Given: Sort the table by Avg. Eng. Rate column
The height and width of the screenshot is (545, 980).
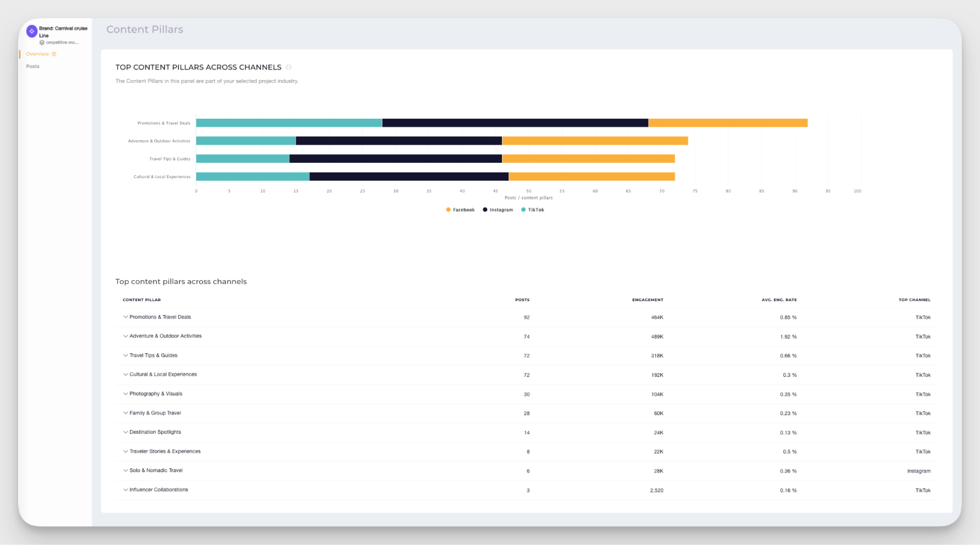Looking at the screenshot, I should (779, 300).
